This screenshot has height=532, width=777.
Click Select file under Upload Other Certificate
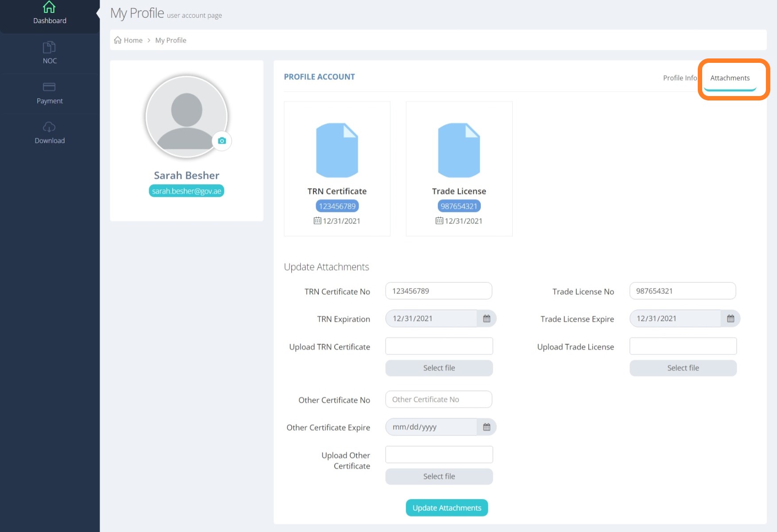tap(439, 477)
